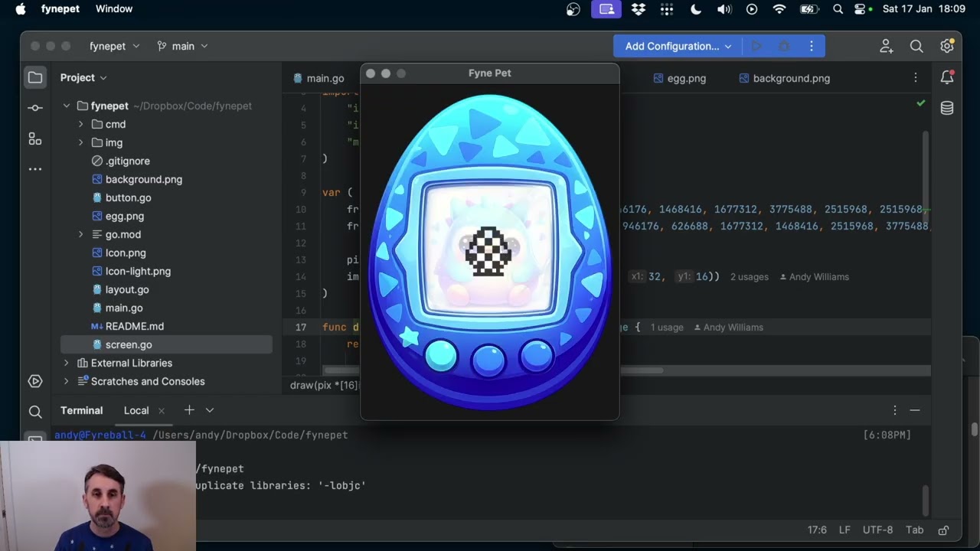Open Spotlight search in menu bar
The width and height of the screenshot is (980, 551).
(x=838, y=9)
